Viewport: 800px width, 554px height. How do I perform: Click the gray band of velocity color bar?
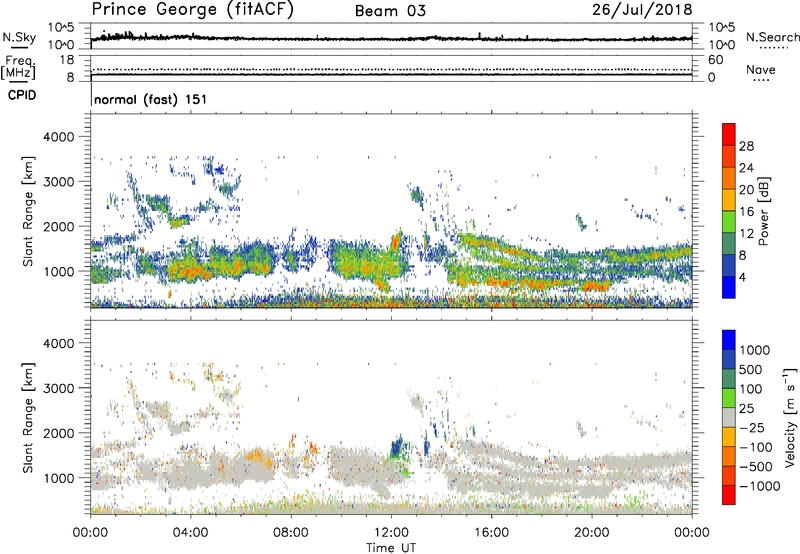729,418
